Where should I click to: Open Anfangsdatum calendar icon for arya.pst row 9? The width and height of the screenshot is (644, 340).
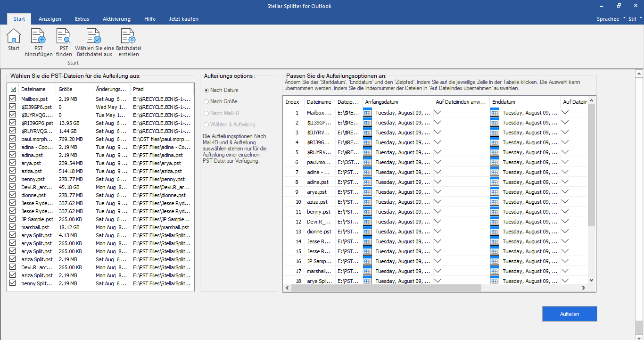(x=368, y=191)
